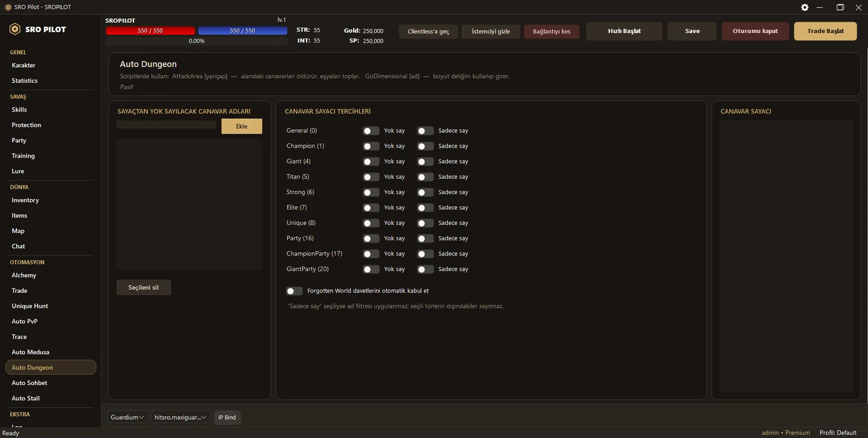This screenshot has width=868, height=438.
Task: Click the SRO Pilot hexagon logo
Action: point(15,29)
